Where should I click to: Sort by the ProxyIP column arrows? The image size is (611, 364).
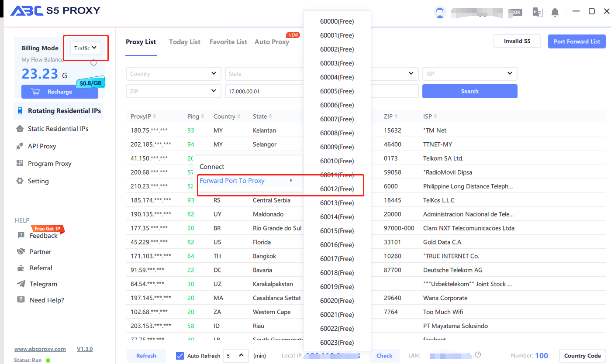[155, 117]
